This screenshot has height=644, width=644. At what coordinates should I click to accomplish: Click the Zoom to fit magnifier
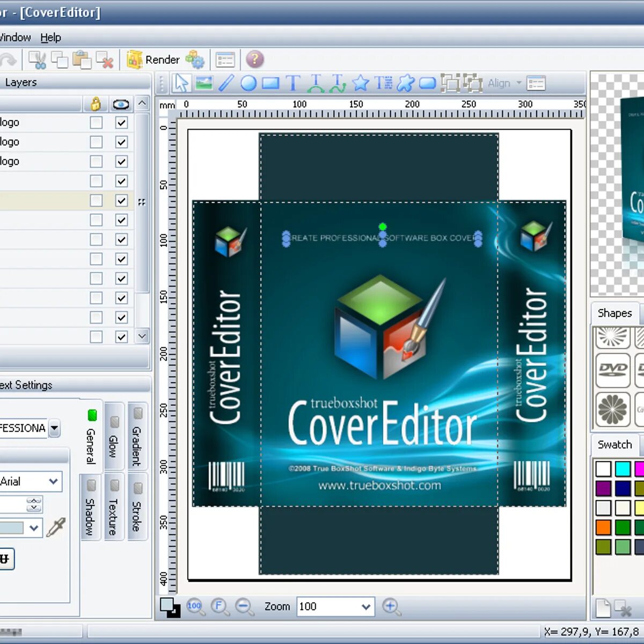pyautogui.click(x=220, y=607)
